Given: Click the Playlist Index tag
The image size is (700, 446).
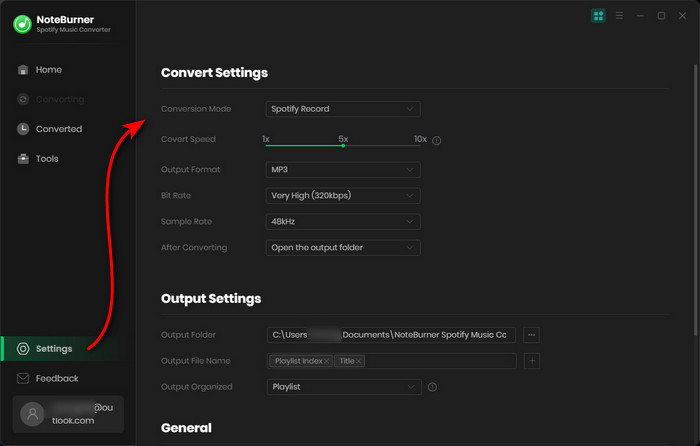Looking at the screenshot, I should coord(300,361).
